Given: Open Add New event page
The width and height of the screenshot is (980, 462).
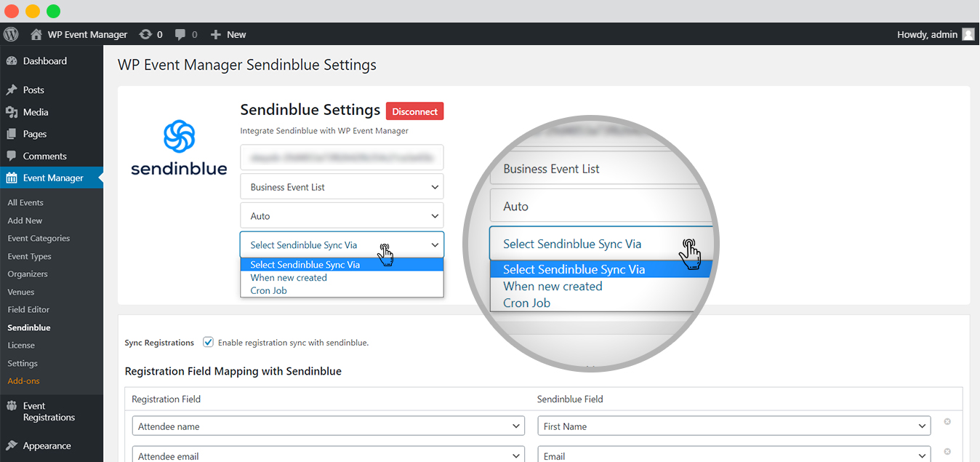Looking at the screenshot, I should [x=25, y=220].
